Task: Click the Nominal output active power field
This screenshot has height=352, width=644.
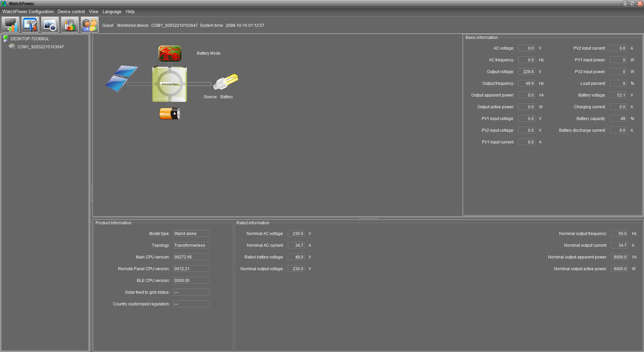Action: [x=620, y=269]
